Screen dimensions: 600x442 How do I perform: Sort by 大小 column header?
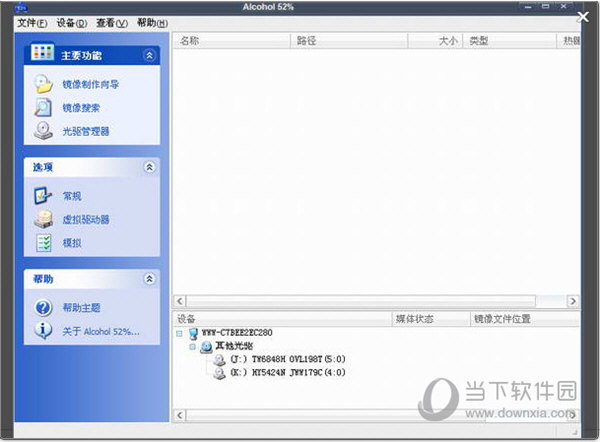tap(435, 41)
